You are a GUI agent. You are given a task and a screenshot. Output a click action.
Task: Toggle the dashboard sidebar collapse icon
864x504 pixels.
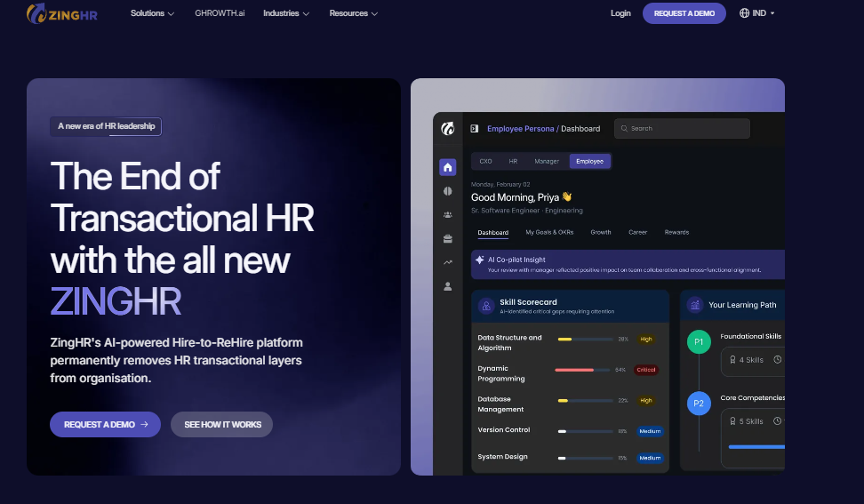474,128
